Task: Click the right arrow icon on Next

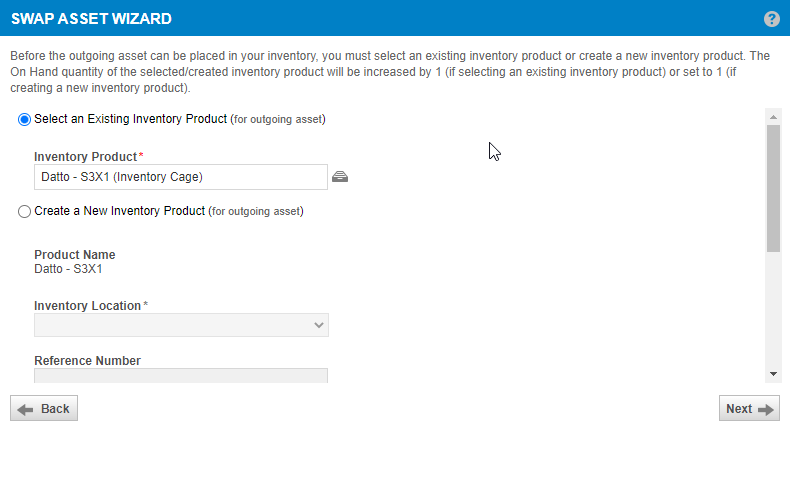Action: point(765,409)
